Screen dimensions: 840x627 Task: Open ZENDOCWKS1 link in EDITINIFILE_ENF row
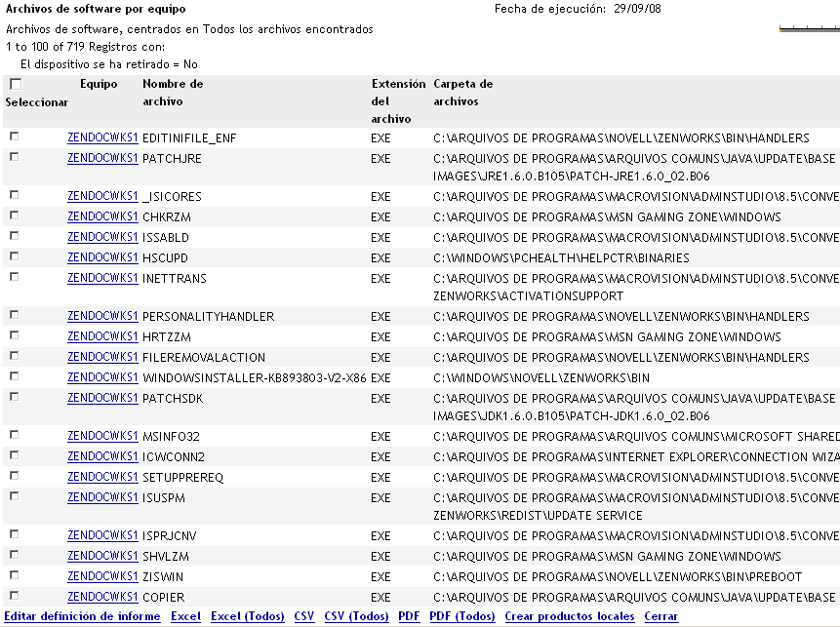[x=102, y=137]
